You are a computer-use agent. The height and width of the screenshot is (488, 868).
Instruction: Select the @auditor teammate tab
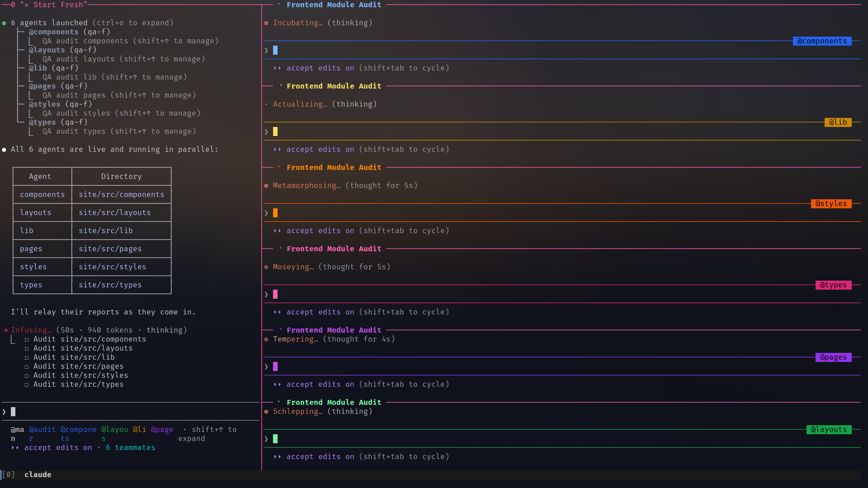(42, 434)
